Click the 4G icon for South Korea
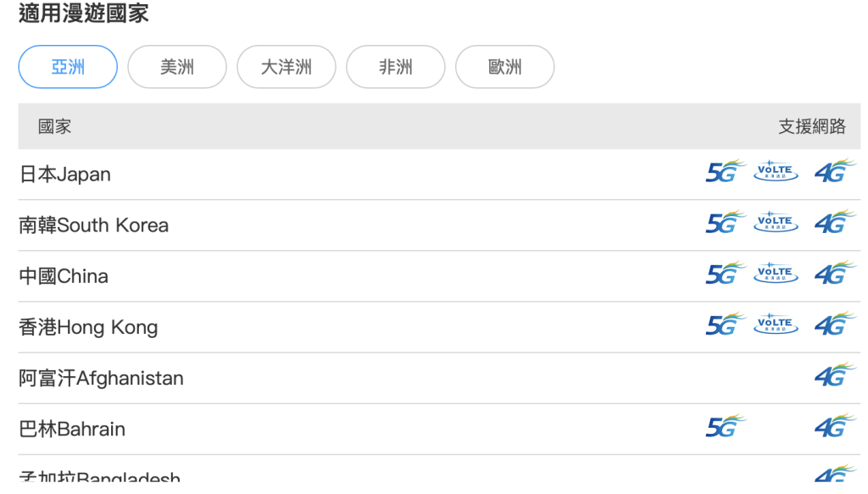Viewport: 868px width, 494px height. tap(834, 223)
